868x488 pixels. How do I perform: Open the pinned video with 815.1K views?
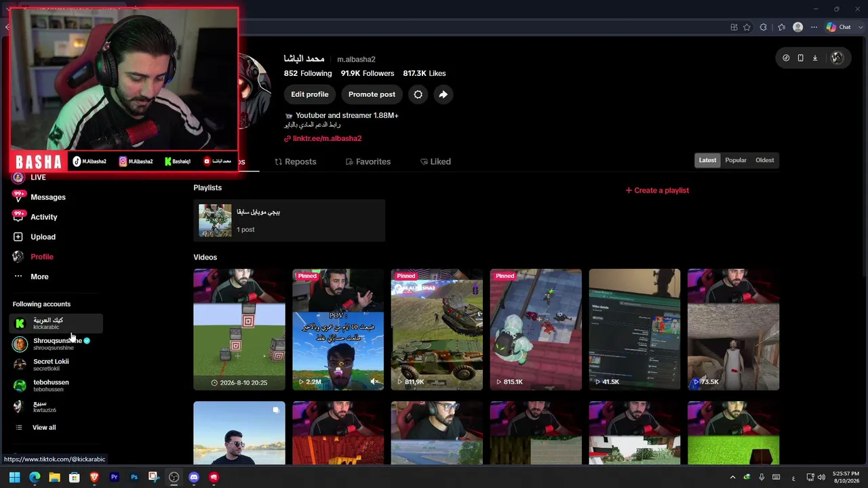point(536,329)
